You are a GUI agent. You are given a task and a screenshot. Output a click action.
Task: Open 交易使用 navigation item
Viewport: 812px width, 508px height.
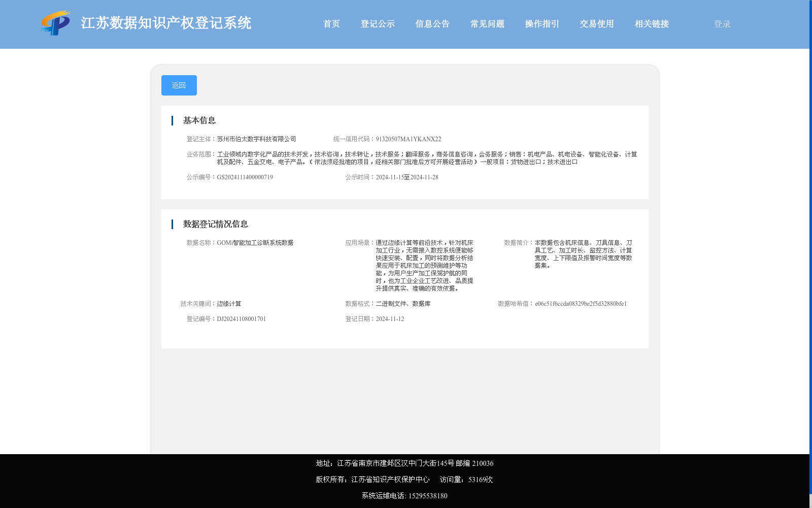coord(597,24)
